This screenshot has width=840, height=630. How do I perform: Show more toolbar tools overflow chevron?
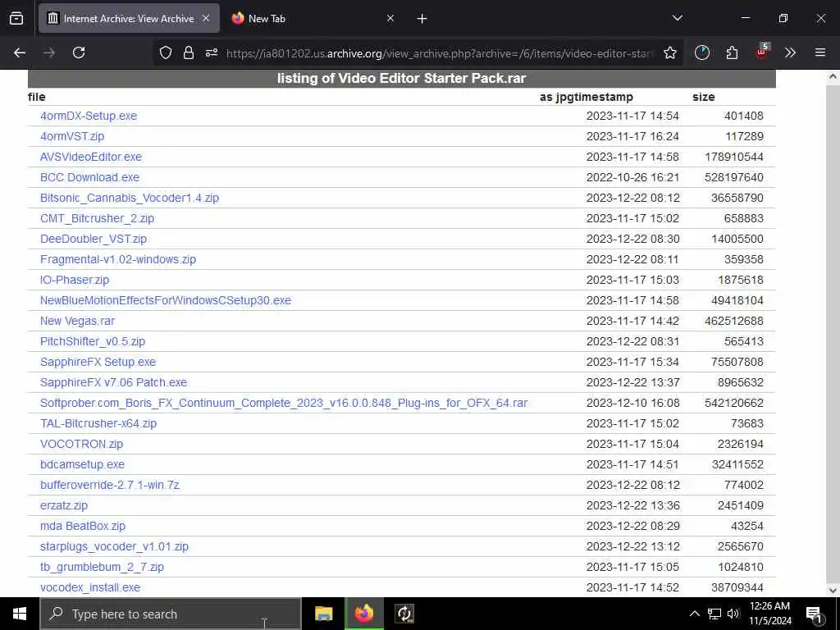790,52
